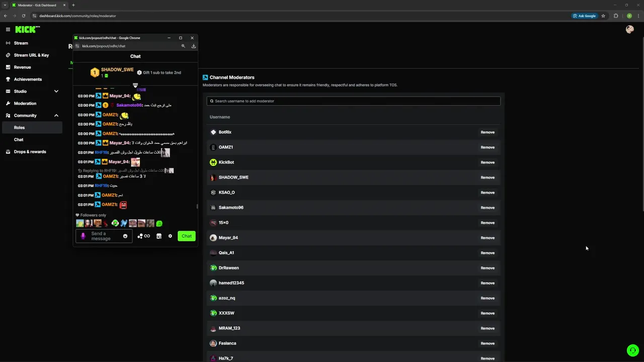Open the Chat item under Community
The width and height of the screenshot is (644, 362).
(31, 140)
